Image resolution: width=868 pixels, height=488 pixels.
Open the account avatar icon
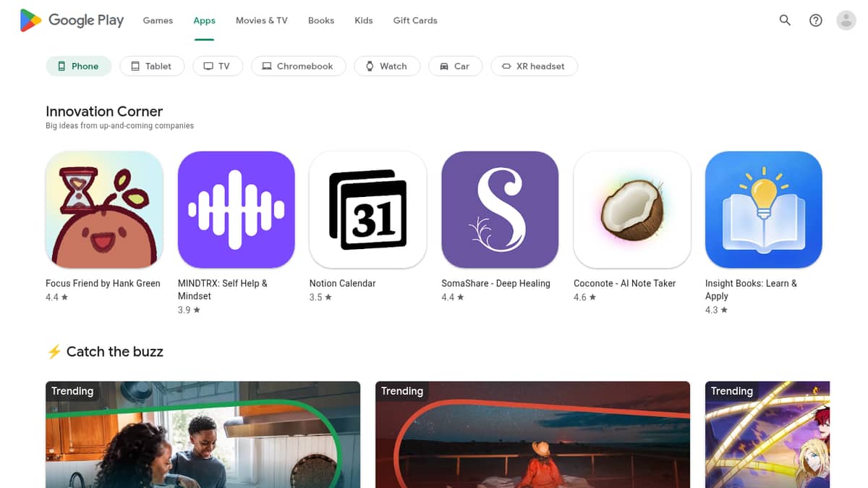point(846,20)
